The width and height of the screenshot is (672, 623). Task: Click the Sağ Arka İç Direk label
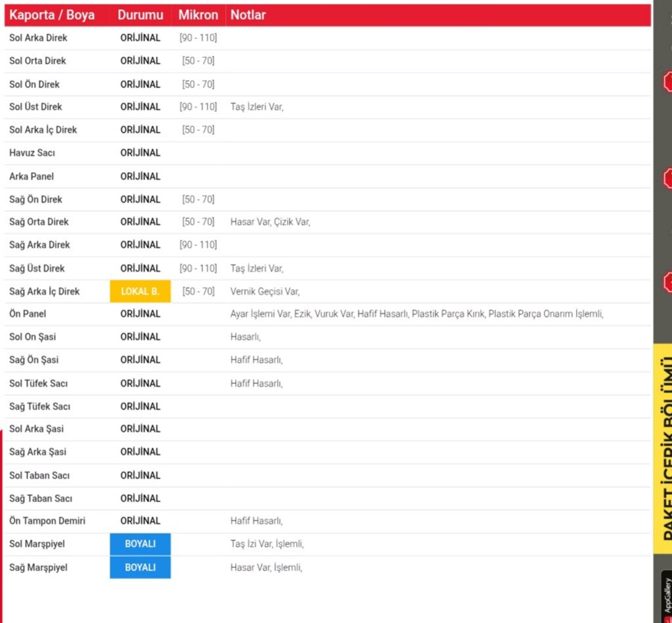coord(44,291)
